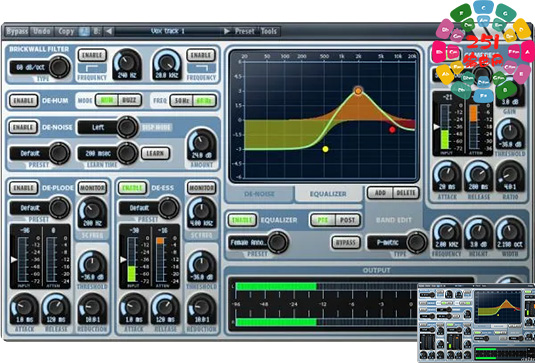
Task: Select the red EQ band node
Action: coord(392,130)
